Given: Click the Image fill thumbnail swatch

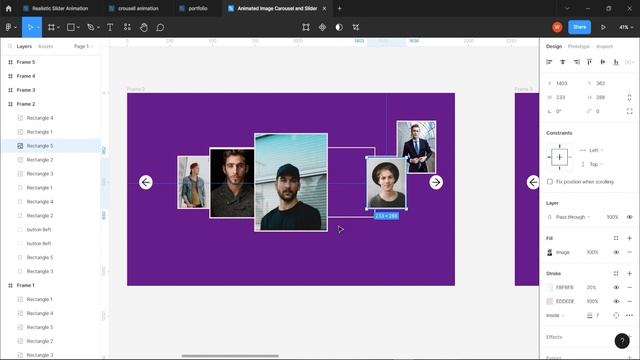Looking at the screenshot, I should pos(550,252).
